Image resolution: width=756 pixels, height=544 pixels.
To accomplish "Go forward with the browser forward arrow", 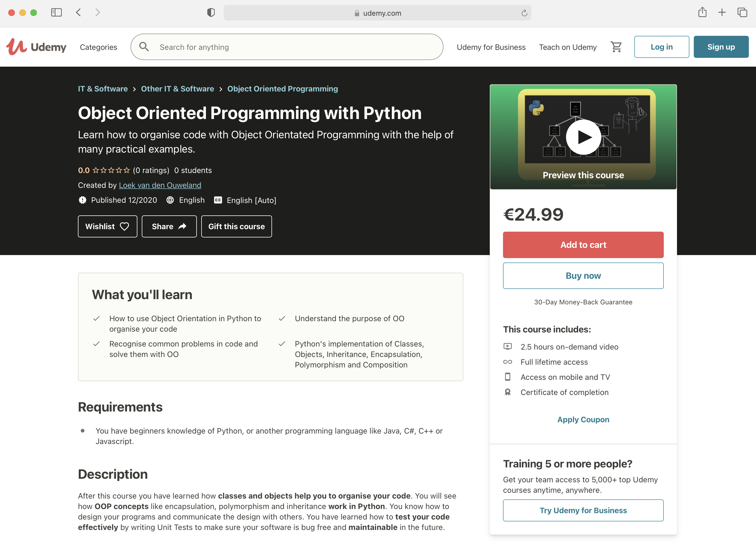I will [x=97, y=13].
